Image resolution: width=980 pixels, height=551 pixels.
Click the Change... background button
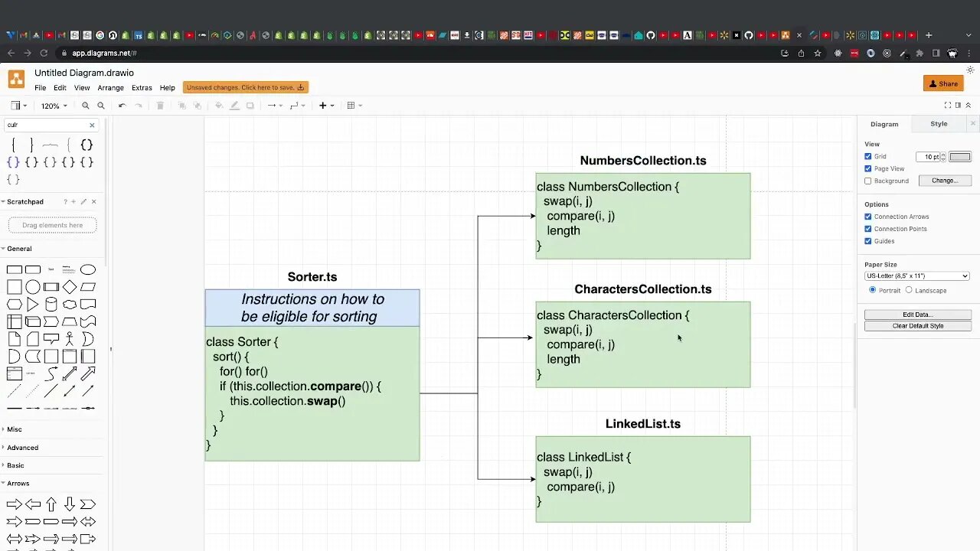(x=945, y=181)
